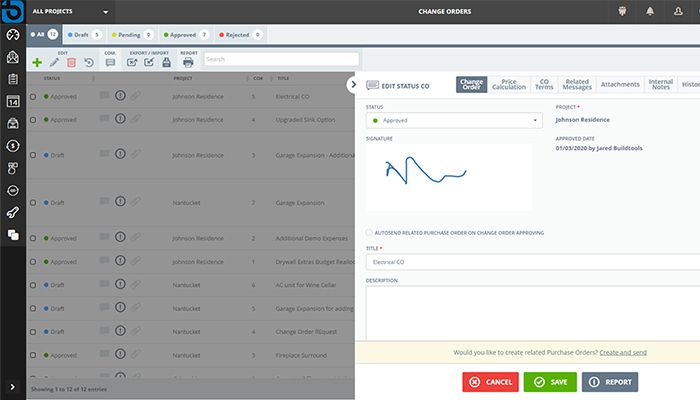Click the green plus add change order icon
Viewport: 700px width, 400px height.
(x=37, y=62)
